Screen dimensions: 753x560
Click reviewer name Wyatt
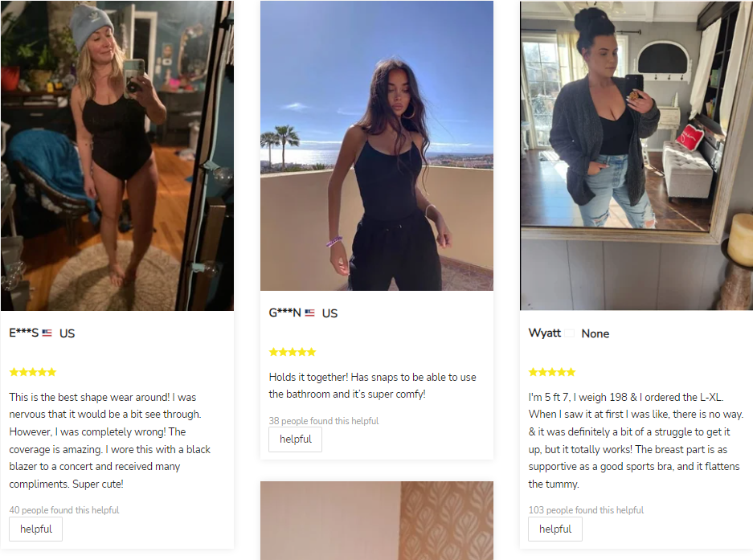pos(545,333)
